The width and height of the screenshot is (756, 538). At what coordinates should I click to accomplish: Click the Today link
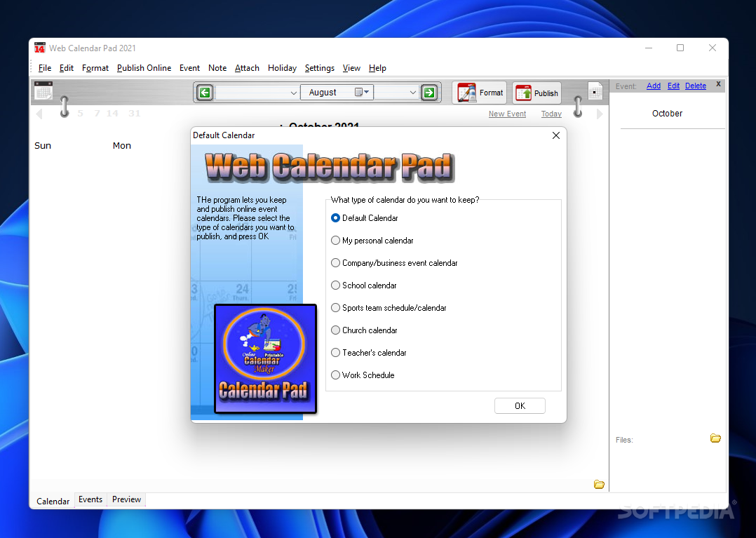[x=551, y=114]
